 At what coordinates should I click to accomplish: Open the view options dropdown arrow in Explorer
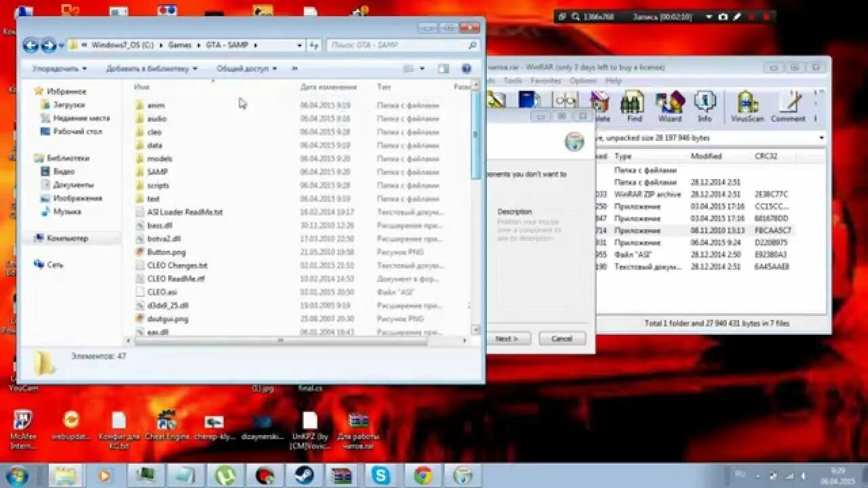422,68
